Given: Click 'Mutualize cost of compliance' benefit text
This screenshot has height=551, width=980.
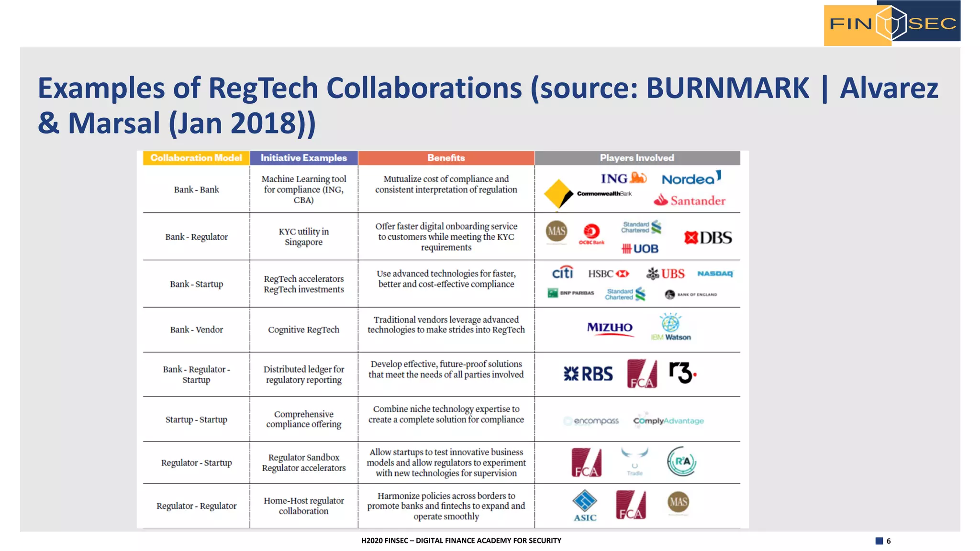Looking at the screenshot, I should click(446, 184).
